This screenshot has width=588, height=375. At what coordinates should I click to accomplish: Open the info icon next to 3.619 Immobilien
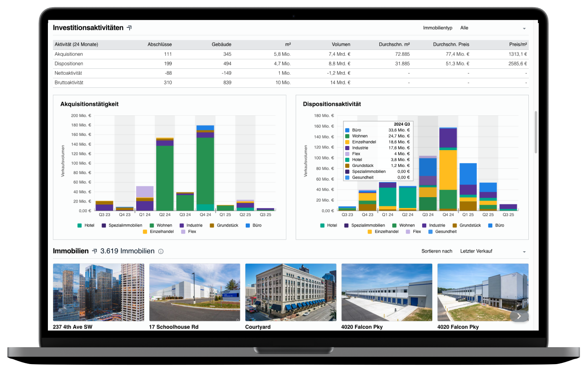(160, 252)
